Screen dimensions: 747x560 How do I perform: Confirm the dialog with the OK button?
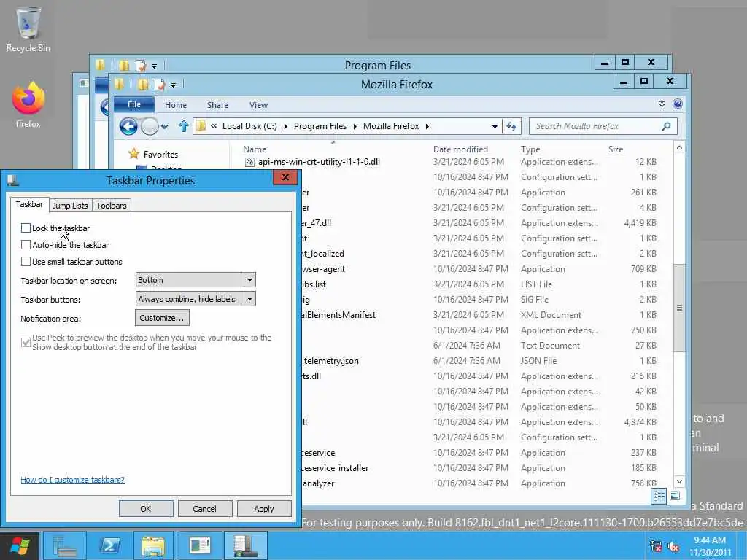tap(146, 508)
